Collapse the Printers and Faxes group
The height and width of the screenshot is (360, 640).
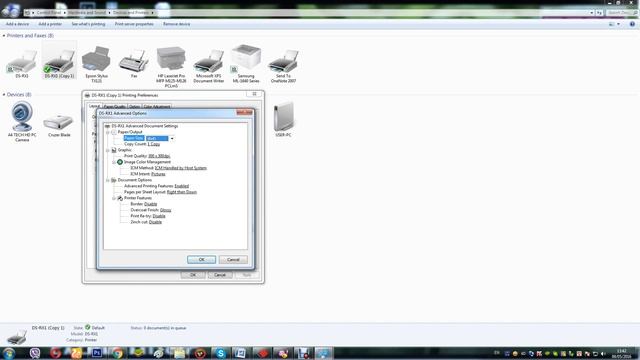tap(4, 36)
